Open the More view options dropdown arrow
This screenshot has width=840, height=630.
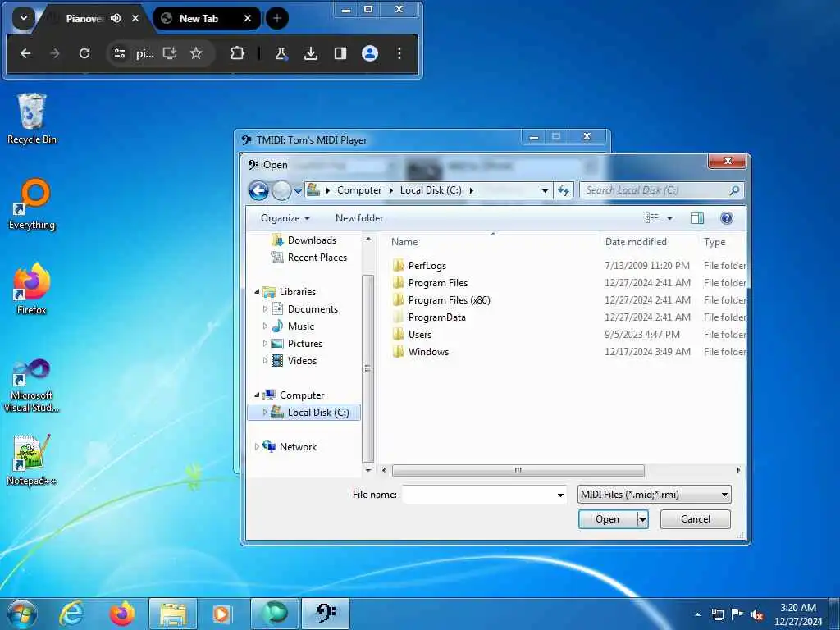pyautogui.click(x=669, y=218)
